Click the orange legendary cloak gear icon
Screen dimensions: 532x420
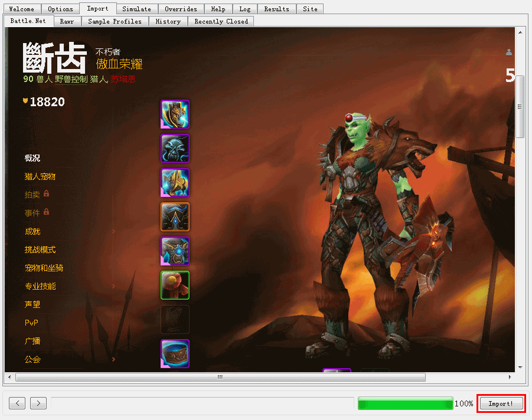pos(175,217)
